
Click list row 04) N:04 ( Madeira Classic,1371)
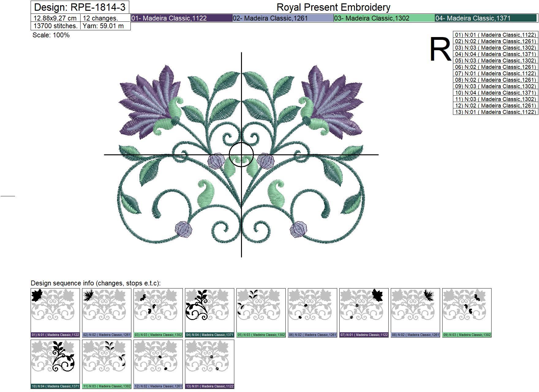(495, 54)
